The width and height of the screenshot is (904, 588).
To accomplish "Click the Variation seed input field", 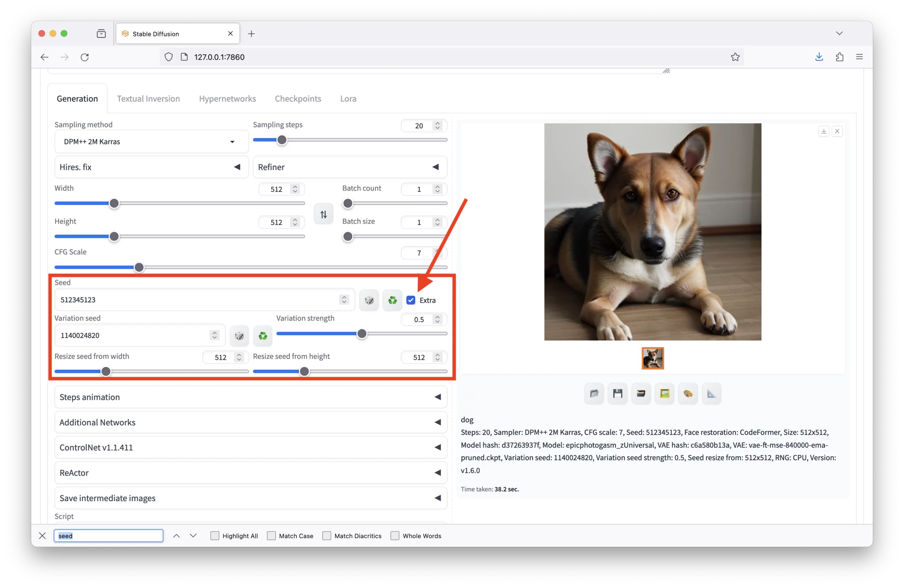I will (x=140, y=336).
